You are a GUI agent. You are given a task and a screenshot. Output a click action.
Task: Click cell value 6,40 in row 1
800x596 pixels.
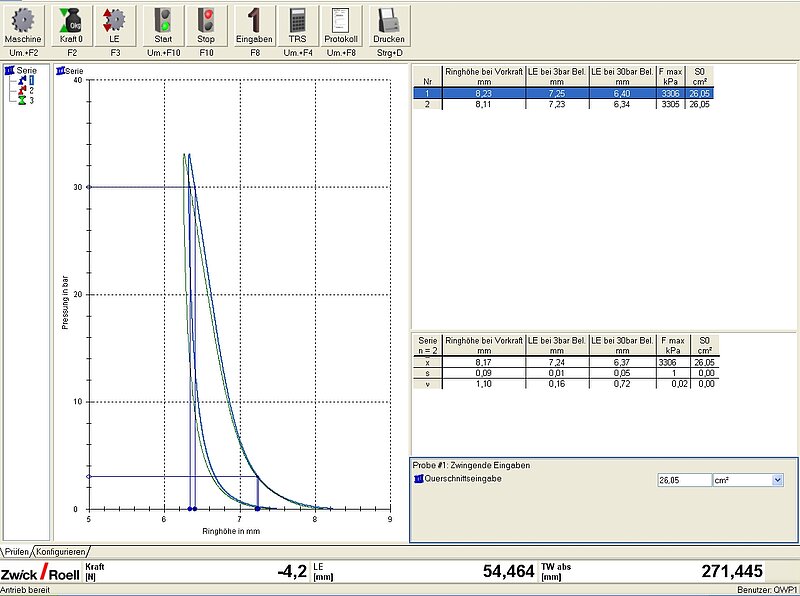(622, 93)
